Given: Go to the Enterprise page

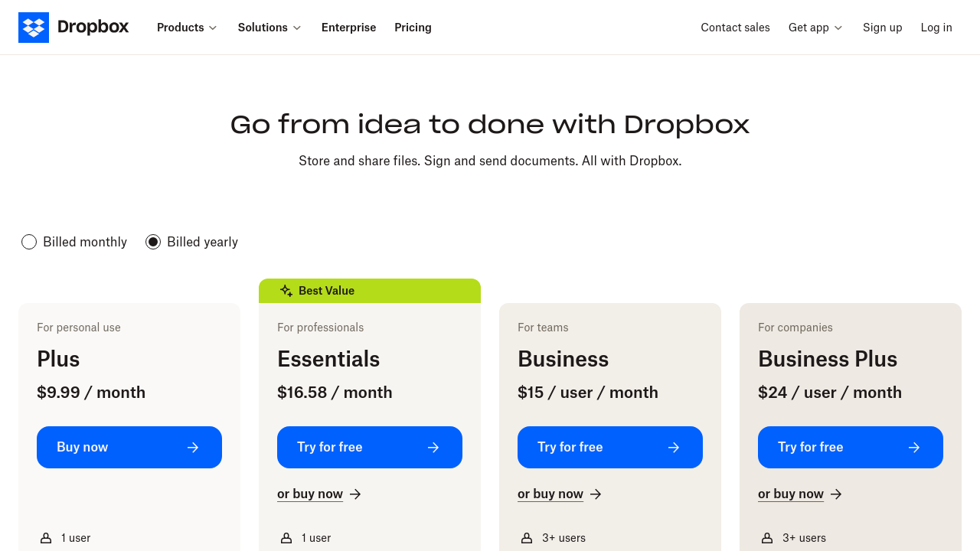Looking at the screenshot, I should 348,28.
